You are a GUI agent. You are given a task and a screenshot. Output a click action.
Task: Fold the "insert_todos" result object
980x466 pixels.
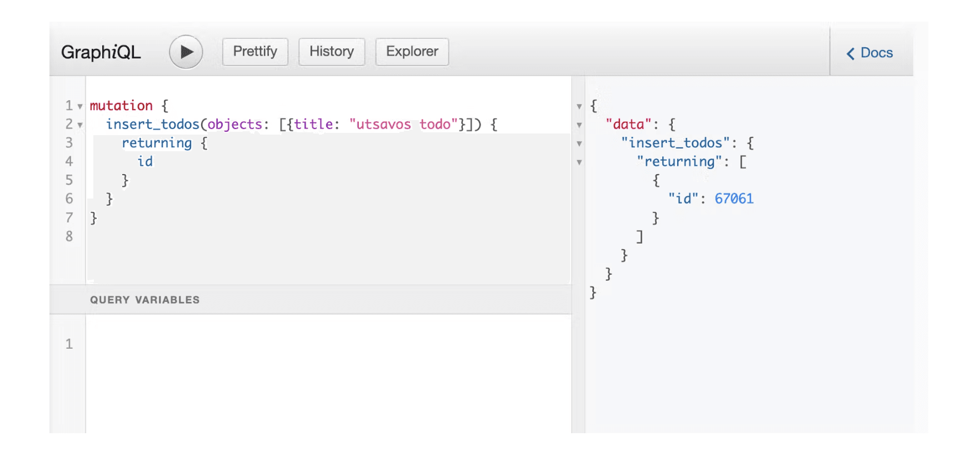pyautogui.click(x=579, y=143)
